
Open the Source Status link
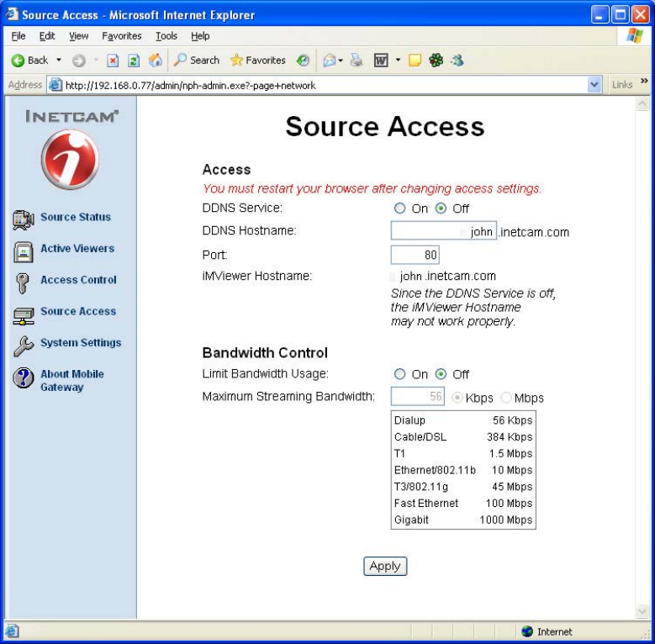point(76,217)
